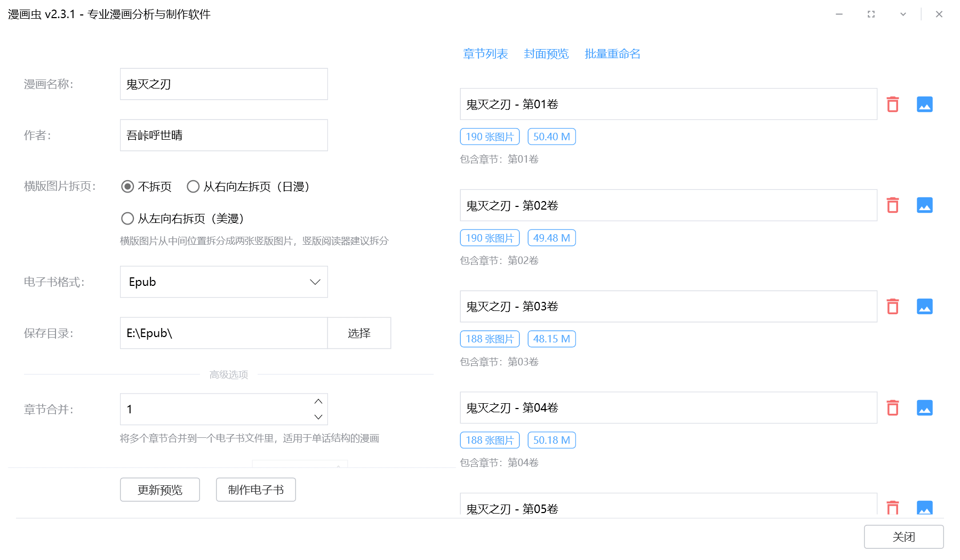Edit title field 鬼灭之刃 - 第03卷

pos(668,307)
